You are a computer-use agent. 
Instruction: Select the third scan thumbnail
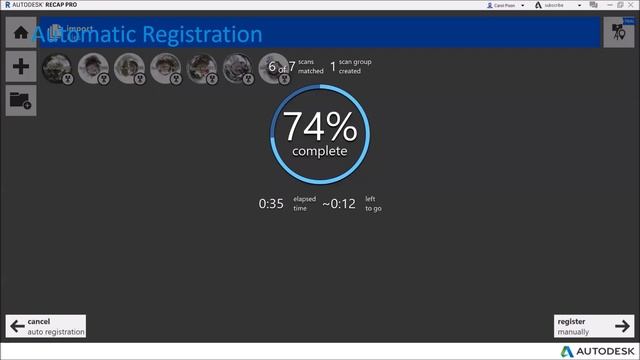pos(129,68)
